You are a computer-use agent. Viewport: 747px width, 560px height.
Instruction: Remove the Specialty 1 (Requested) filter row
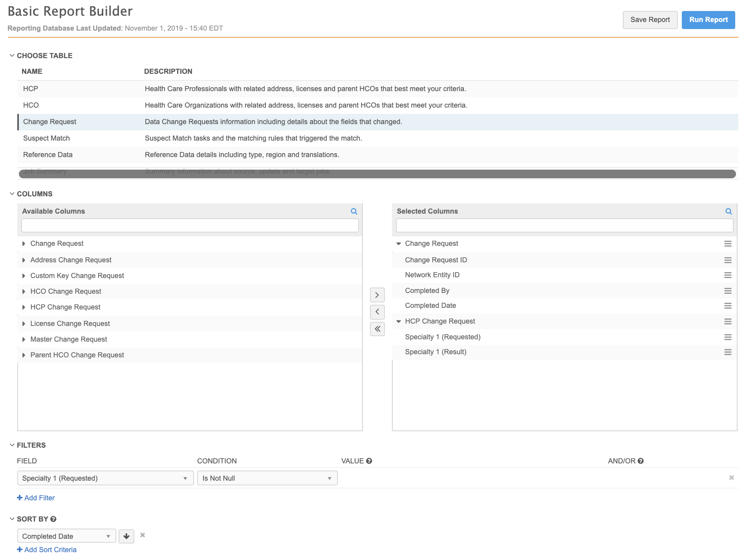(731, 478)
